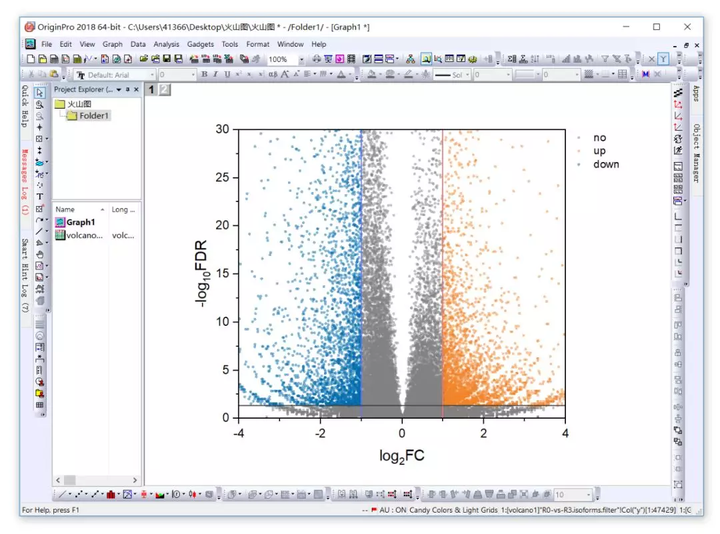Click the Bold formatting button

coord(204,74)
